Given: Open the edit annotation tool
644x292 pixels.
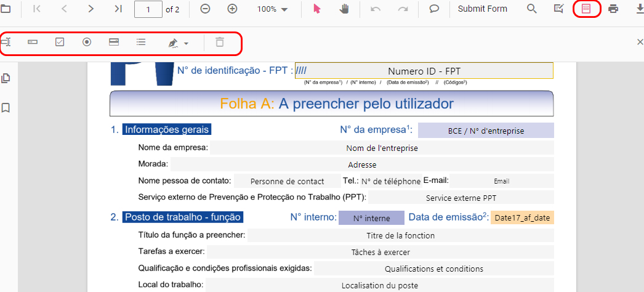Looking at the screenshot, I should pyautogui.click(x=559, y=9).
